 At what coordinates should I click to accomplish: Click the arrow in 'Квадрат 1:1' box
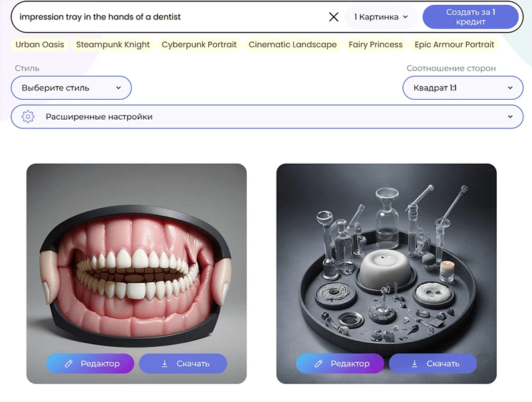510,88
